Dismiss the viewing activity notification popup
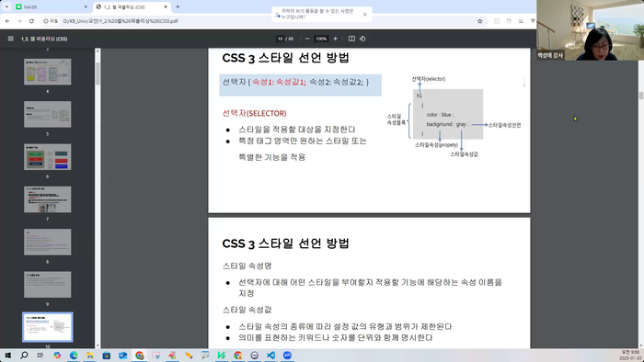The height and width of the screenshot is (362, 644). pyautogui.click(x=364, y=15)
